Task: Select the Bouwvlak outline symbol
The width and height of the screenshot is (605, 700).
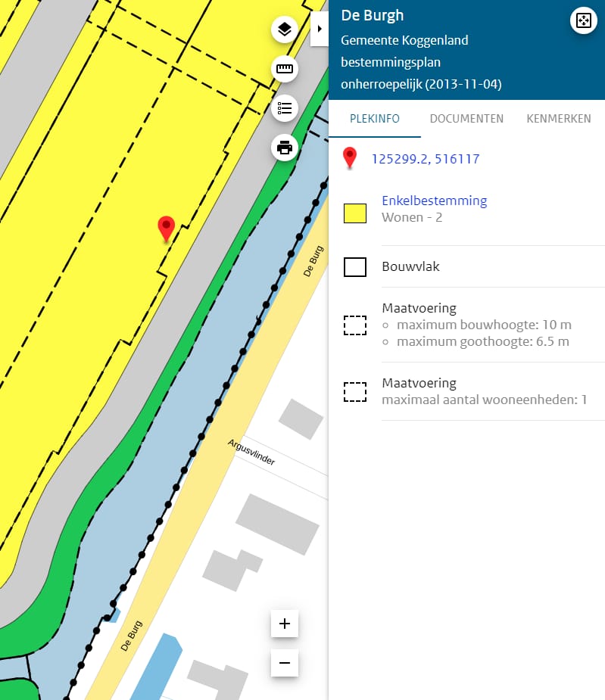Action: [x=355, y=267]
